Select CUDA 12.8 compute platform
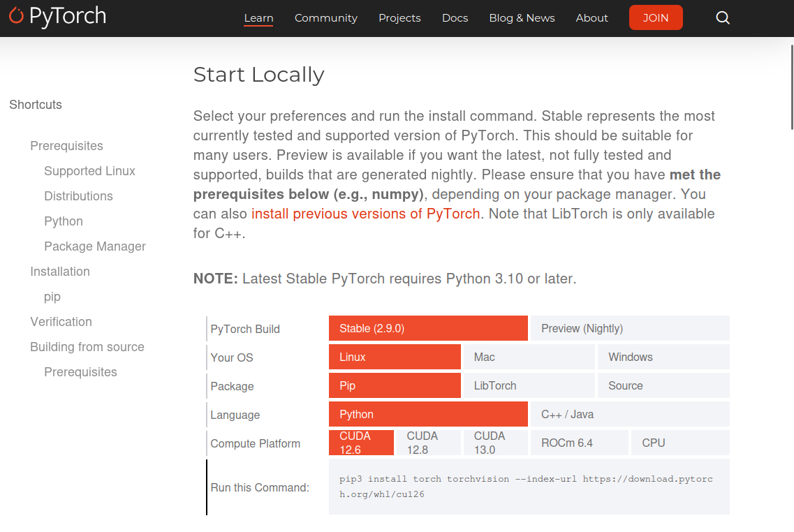 coord(428,443)
